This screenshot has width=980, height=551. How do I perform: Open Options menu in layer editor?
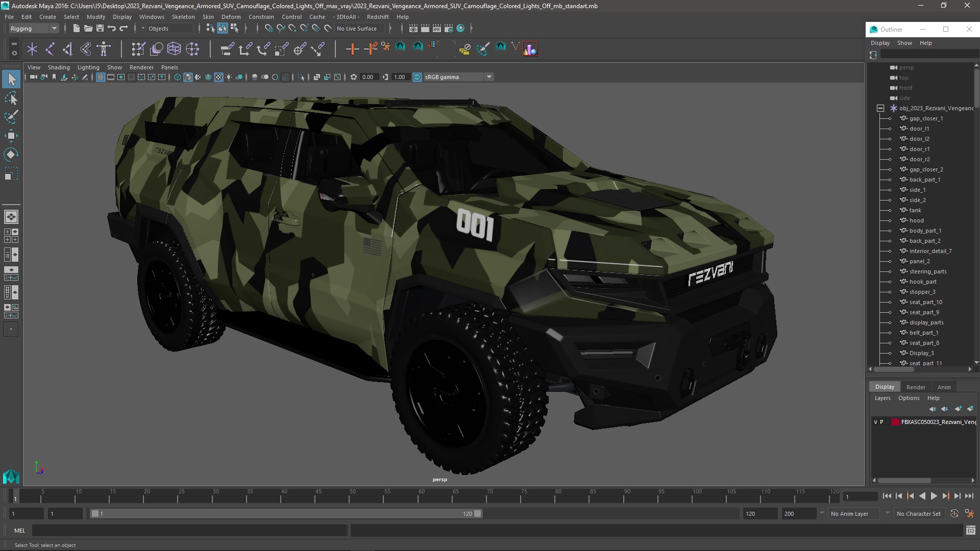909,398
